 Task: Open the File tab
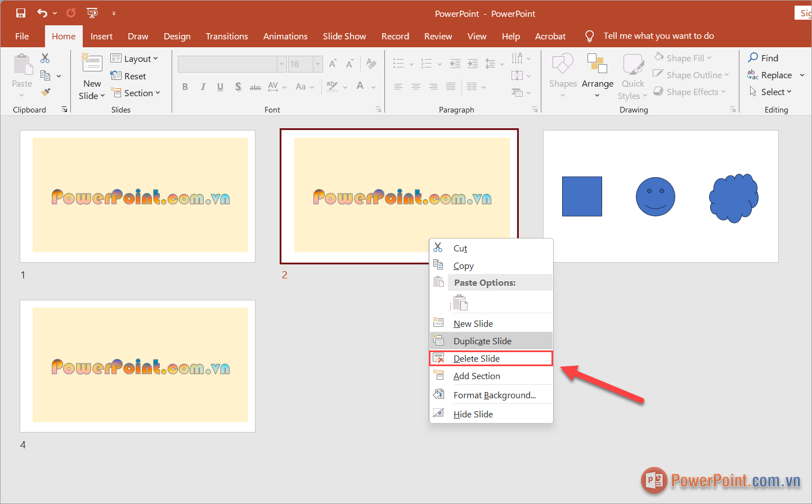pos(22,36)
